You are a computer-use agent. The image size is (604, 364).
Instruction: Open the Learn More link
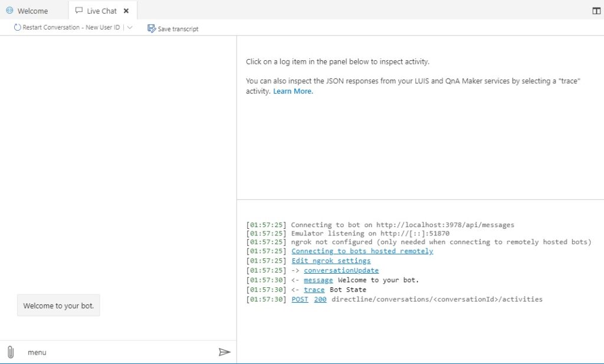pyautogui.click(x=293, y=91)
